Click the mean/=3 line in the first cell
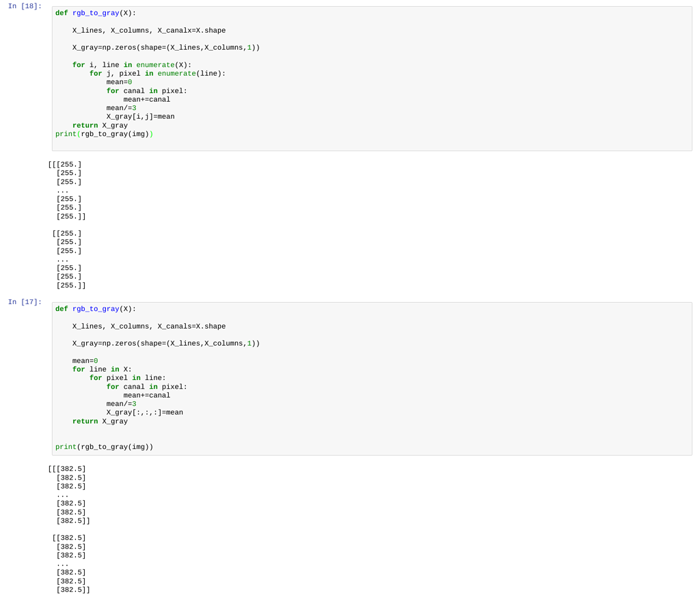Viewport: 700px width, 602px height. coord(120,107)
